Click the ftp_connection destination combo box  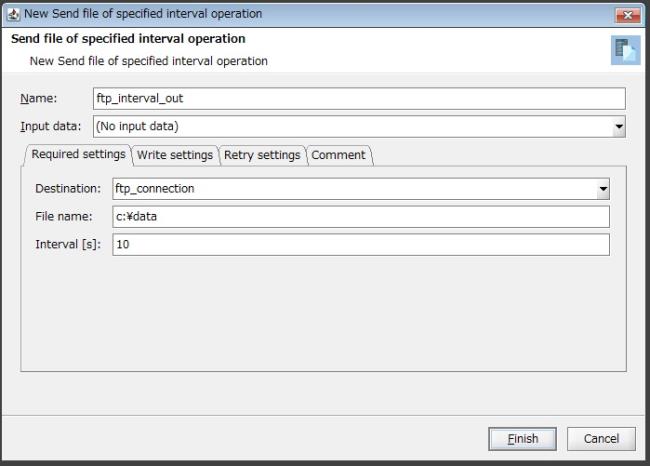pos(361,189)
